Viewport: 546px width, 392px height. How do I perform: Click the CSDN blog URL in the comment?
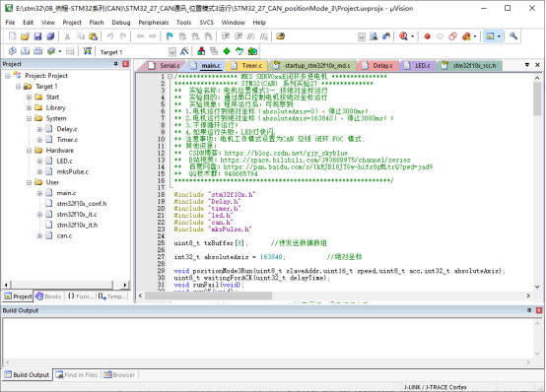pos(286,153)
